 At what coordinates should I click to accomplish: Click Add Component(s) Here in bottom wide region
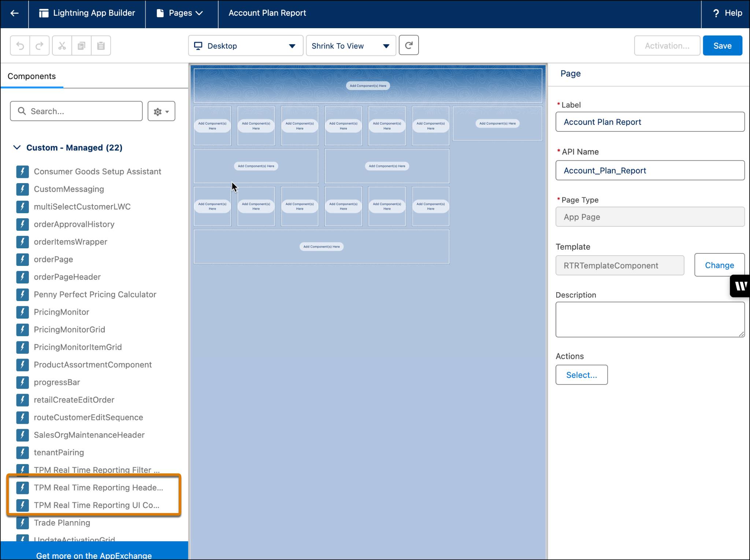coord(321,246)
